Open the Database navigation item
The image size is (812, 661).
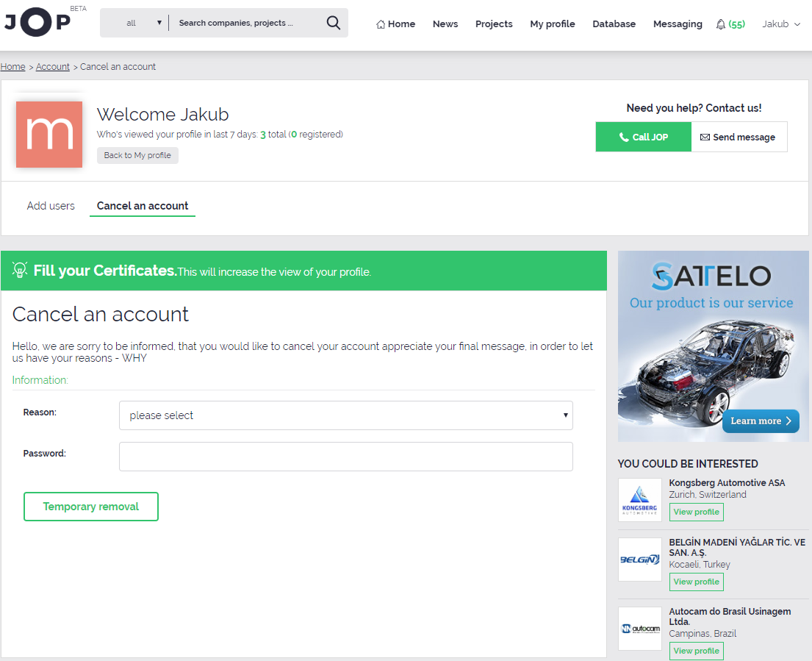point(614,24)
